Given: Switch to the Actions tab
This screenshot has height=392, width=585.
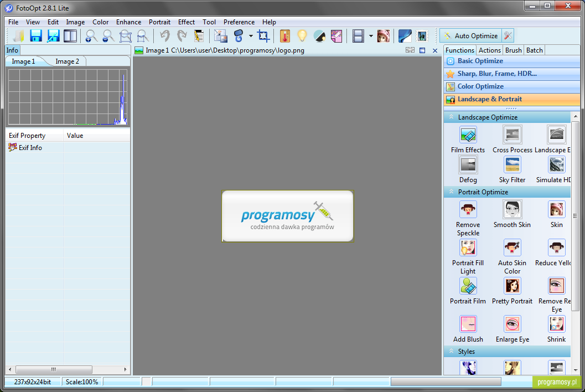Looking at the screenshot, I should tap(489, 50).
